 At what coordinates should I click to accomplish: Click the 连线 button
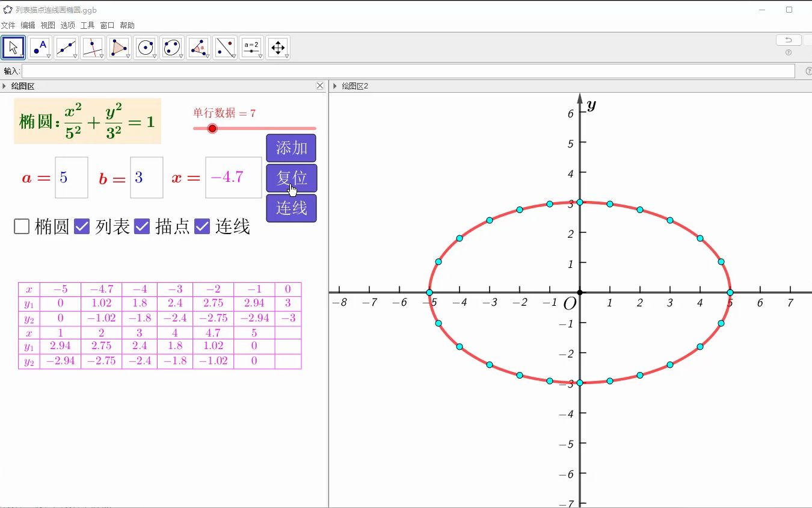pos(291,208)
